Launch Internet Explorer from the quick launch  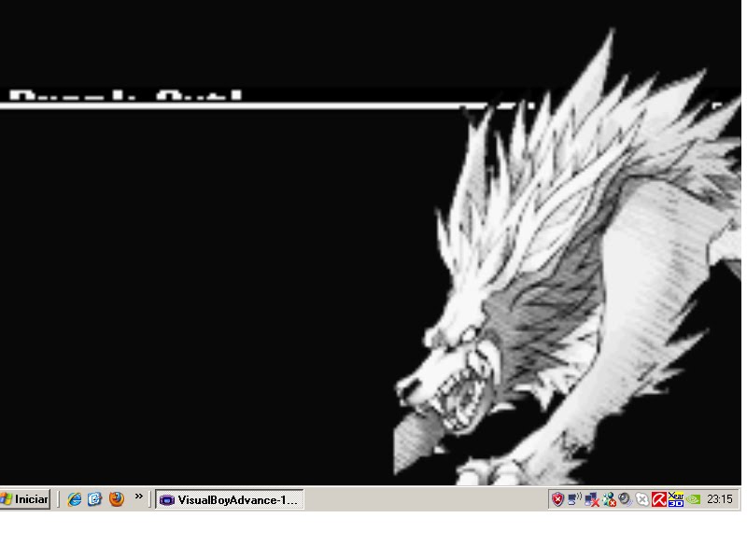point(75,499)
